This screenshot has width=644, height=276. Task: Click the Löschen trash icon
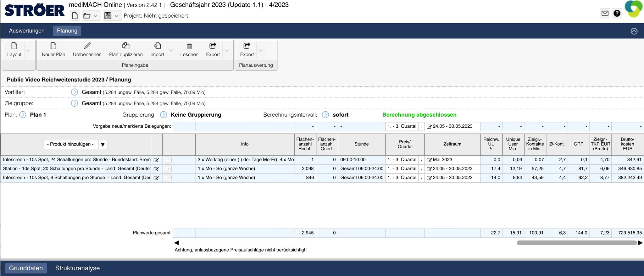tap(189, 47)
